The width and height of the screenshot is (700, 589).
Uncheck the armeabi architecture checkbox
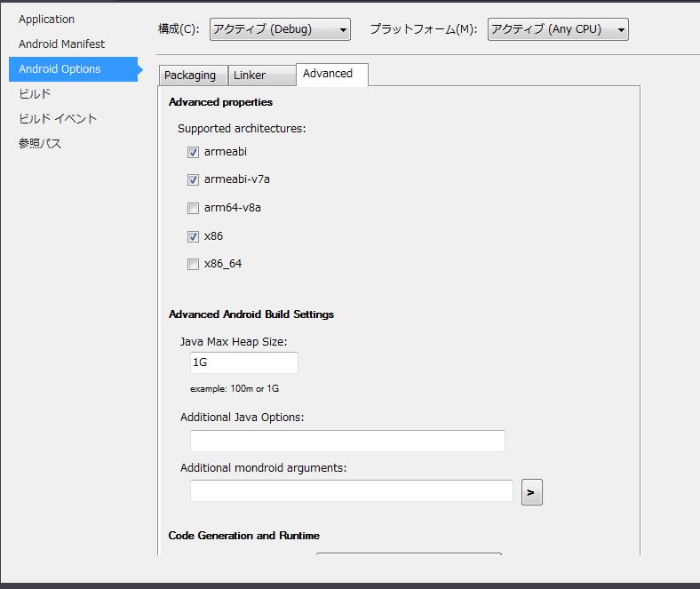click(x=193, y=152)
